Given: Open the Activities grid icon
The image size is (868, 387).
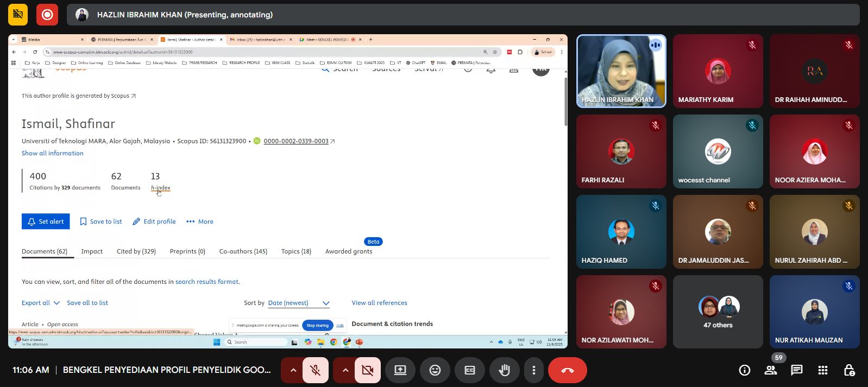Looking at the screenshot, I should click(822, 370).
